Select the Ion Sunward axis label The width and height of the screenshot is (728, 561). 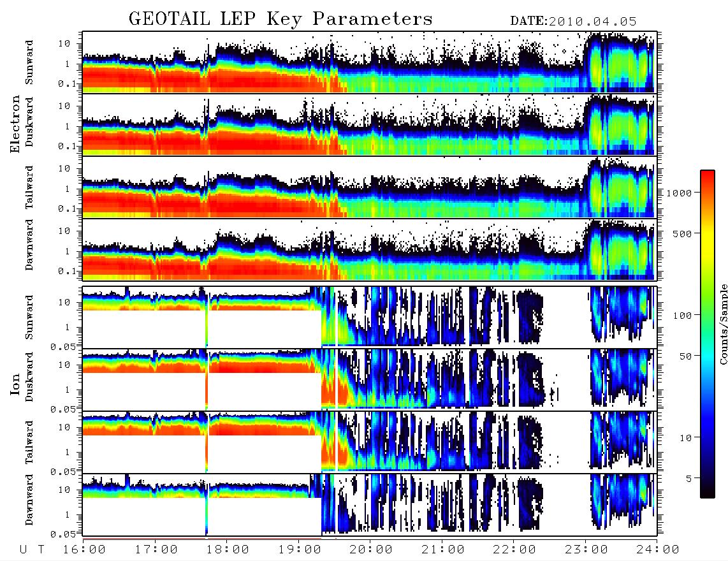[x=29, y=317]
